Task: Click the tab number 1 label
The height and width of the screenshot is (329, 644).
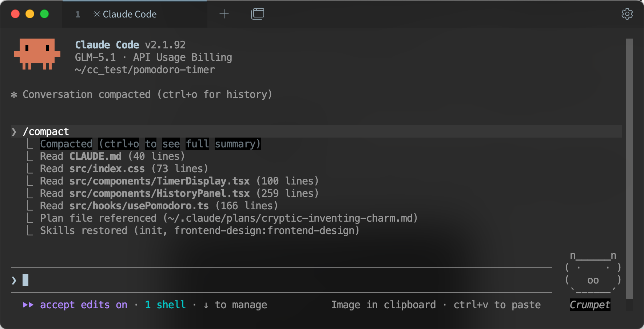Action: coord(77,14)
